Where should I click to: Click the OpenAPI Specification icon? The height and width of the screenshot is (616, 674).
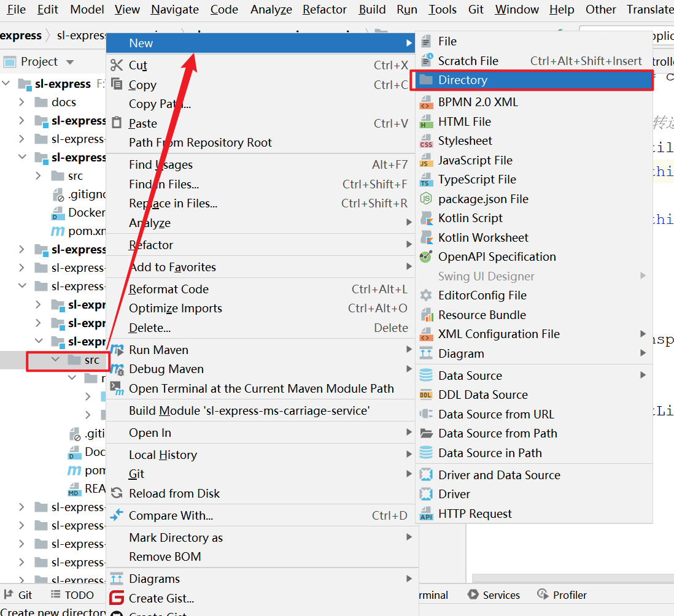[426, 256]
